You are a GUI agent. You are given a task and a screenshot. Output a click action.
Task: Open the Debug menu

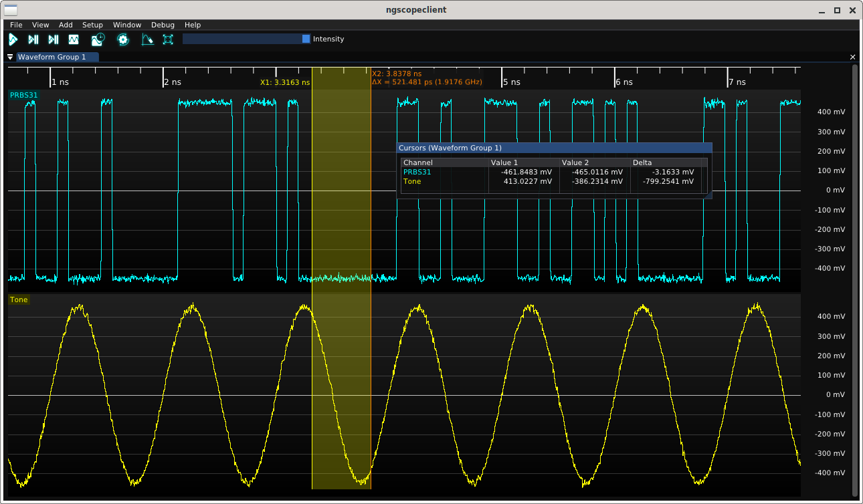[x=163, y=25]
